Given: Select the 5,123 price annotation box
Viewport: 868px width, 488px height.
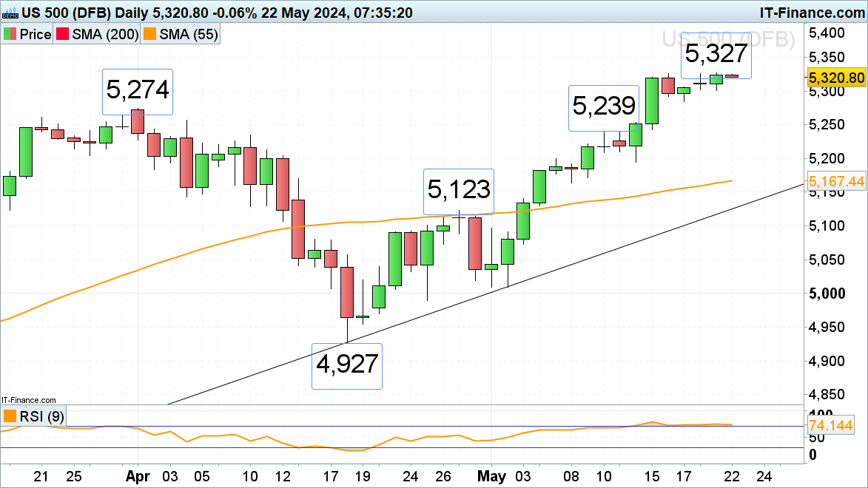Looking at the screenshot, I should coord(458,191).
